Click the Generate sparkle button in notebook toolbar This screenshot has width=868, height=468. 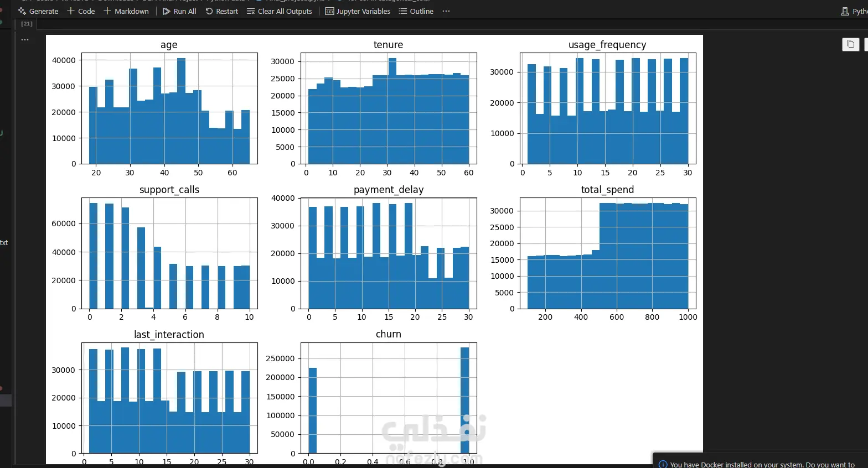(38, 11)
